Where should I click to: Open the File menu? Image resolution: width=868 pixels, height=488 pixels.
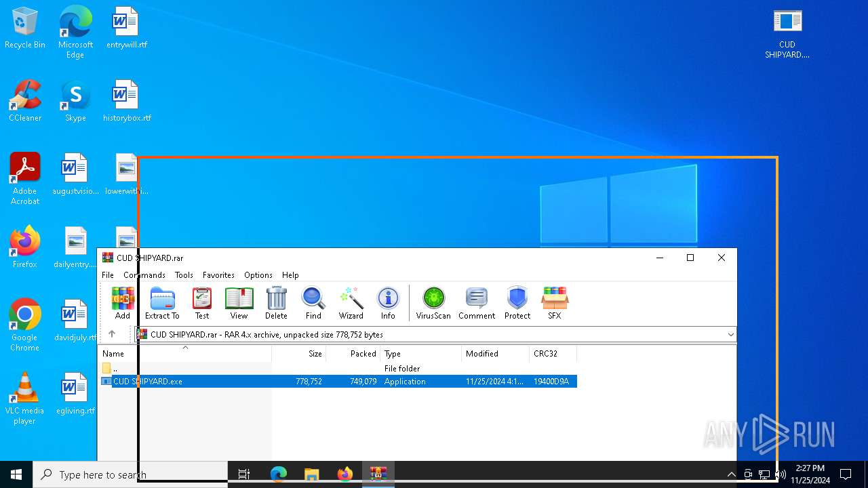tap(108, 275)
